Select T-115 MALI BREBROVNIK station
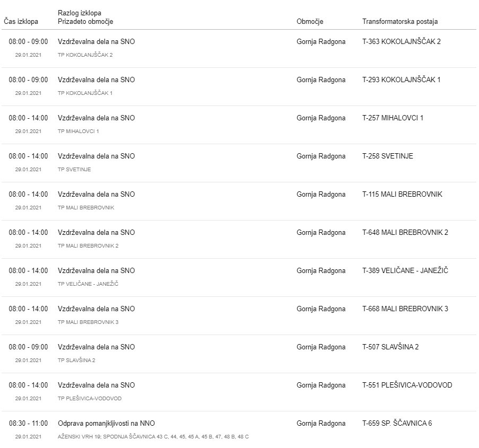 pos(402,194)
